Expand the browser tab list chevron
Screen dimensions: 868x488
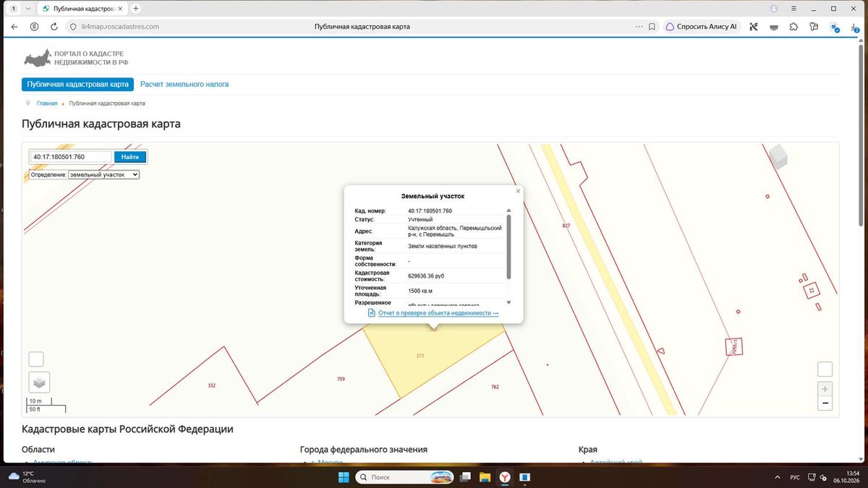27,9
